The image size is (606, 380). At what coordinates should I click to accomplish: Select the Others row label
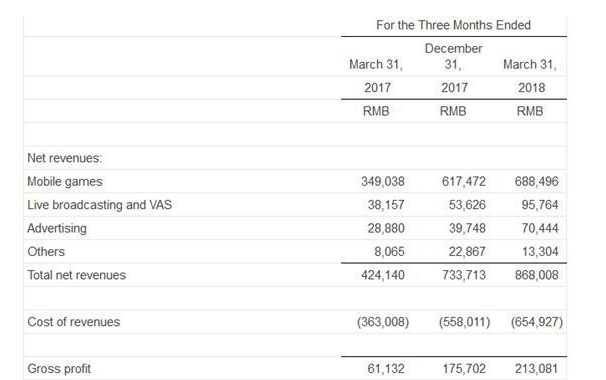(x=46, y=251)
